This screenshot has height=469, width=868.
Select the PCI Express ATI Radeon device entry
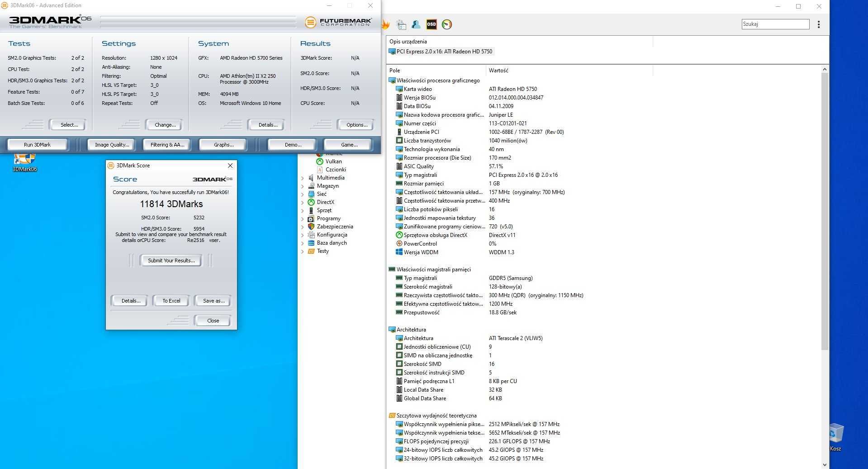[441, 52]
